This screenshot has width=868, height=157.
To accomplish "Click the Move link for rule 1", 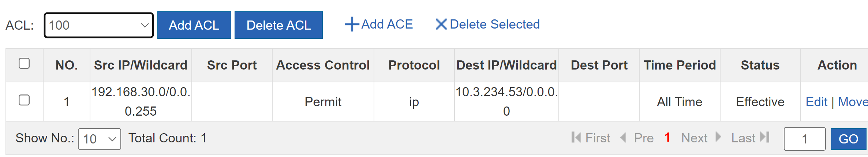I will [853, 102].
